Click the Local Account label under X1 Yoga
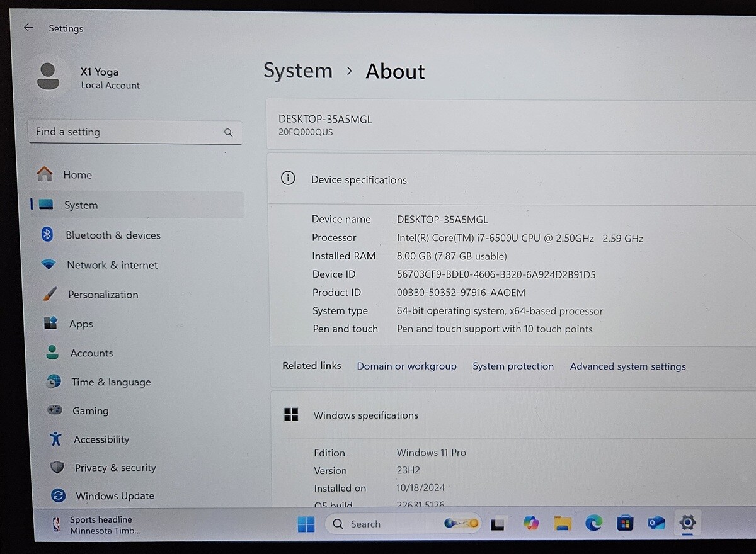756x554 pixels. coord(110,86)
